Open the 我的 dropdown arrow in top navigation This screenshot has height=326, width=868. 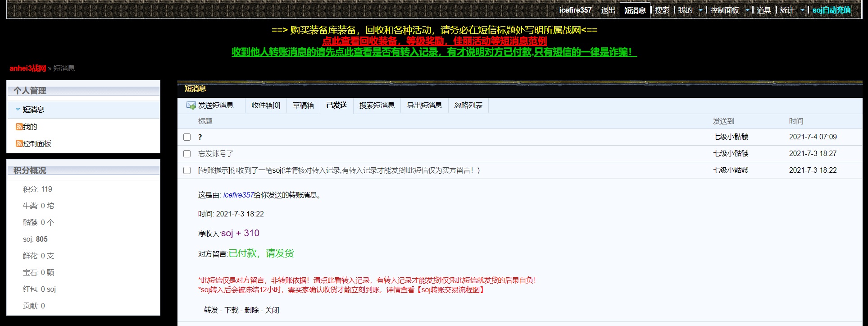700,10
